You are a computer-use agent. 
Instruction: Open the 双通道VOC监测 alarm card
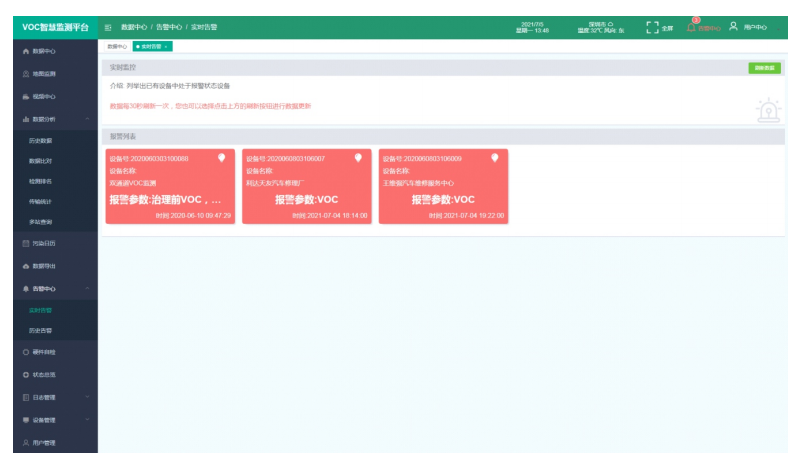coord(170,186)
